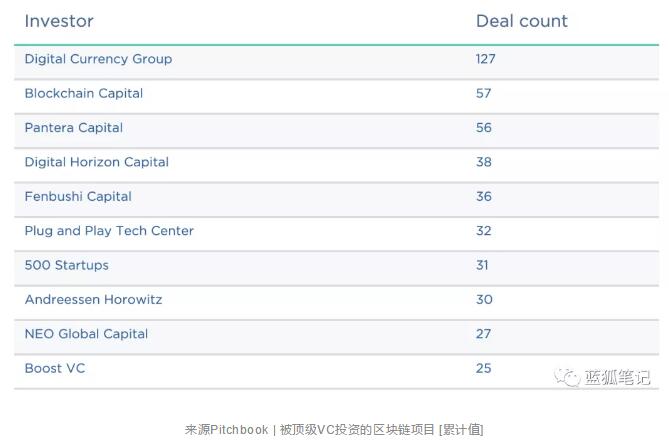Screen dimensions: 669x444
Task: Open the Blockchain Capital row
Action: coord(84,93)
